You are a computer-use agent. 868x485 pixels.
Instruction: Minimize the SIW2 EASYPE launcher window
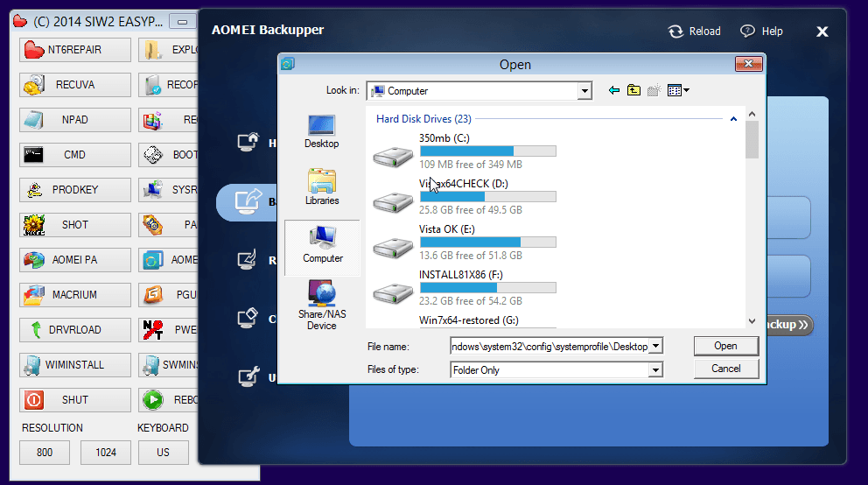(x=182, y=22)
